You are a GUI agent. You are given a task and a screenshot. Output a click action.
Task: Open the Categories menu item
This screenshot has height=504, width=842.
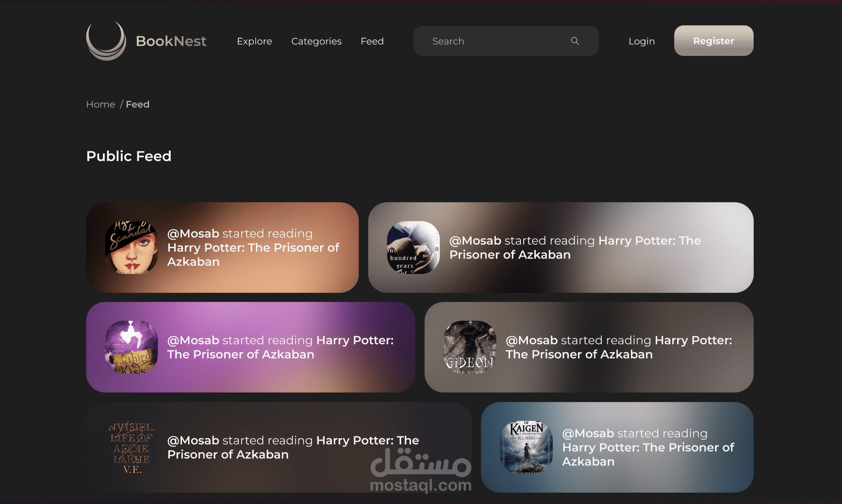[x=316, y=41]
